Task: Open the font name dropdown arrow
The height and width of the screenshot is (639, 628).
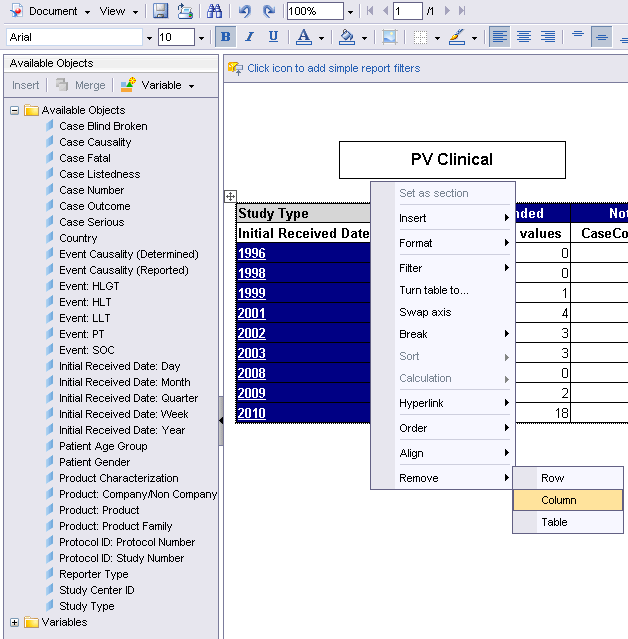Action: (149, 38)
